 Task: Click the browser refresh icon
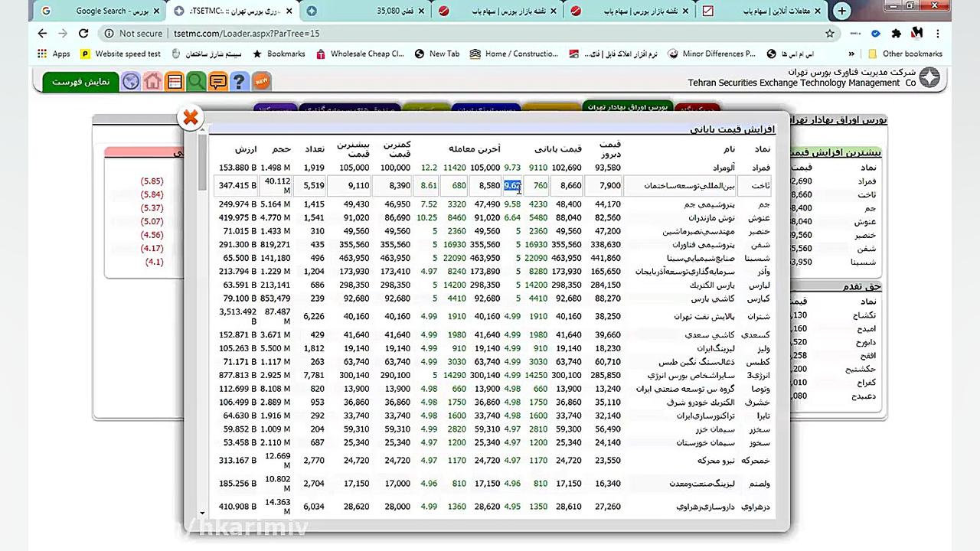click(83, 33)
